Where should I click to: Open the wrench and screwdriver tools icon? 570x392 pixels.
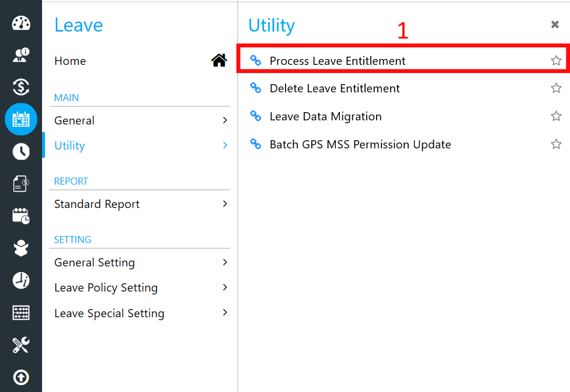(21, 345)
